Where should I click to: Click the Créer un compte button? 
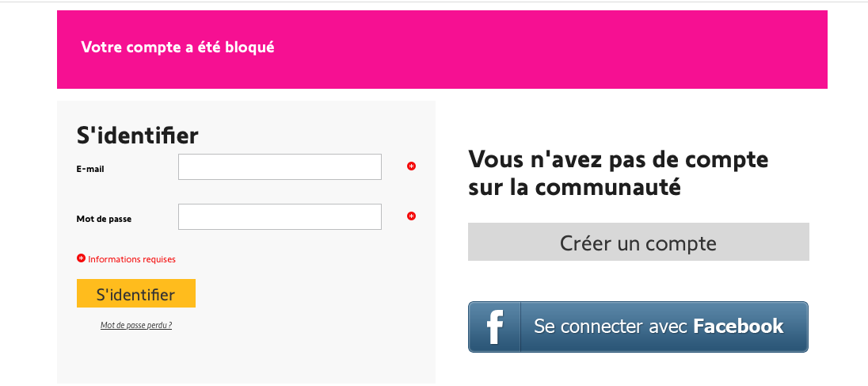[638, 243]
